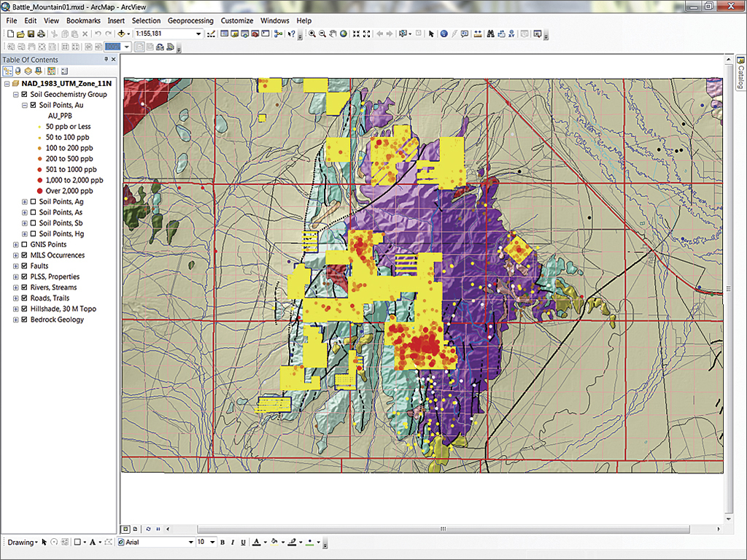Click the Full Extent globe icon
Image resolution: width=747 pixels, height=560 pixels.
click(343, 34)
